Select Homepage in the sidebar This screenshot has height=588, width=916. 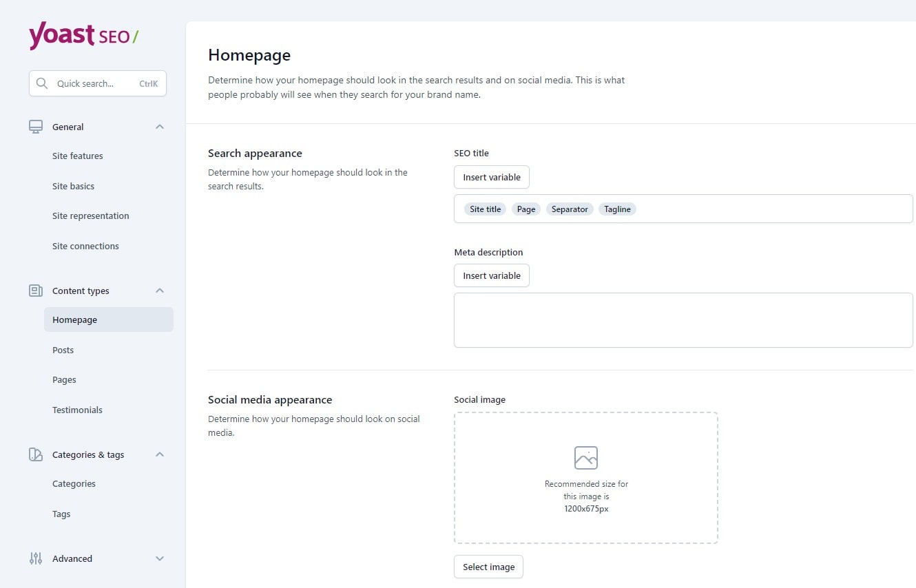coord(109,319)
